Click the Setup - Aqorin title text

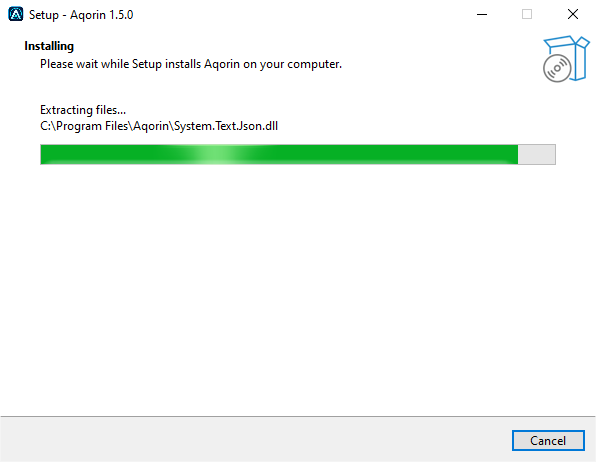tap(81, 15)
